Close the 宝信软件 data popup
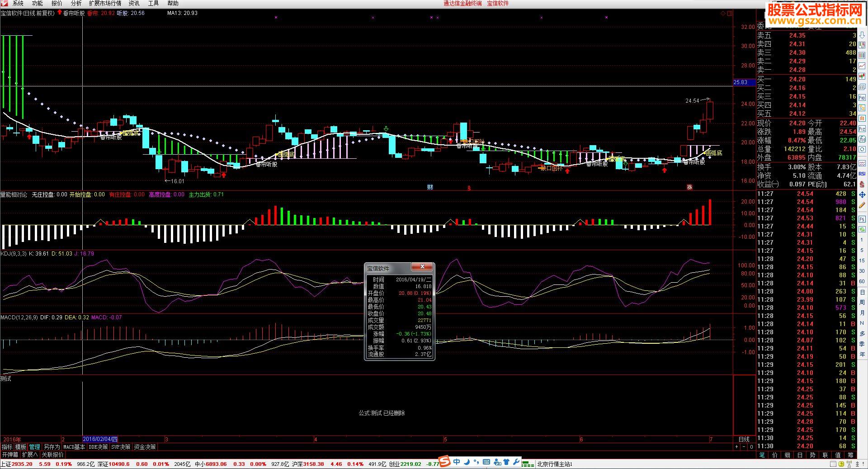The image size is (868, 469). [x=422, y=267]
